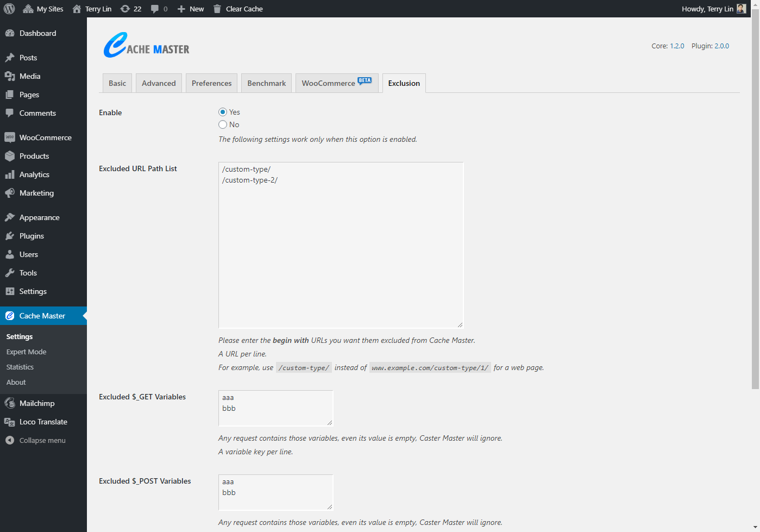Image resolution: width=760 pixels, height=532 pixels.
Task: Open the Settings submenu under Cache Master
Action: pyautogui.click(x=20, y=336)
